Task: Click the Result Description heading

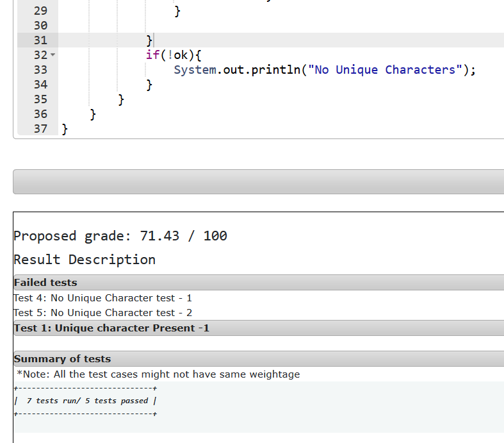Action: (x=85, y=260)
